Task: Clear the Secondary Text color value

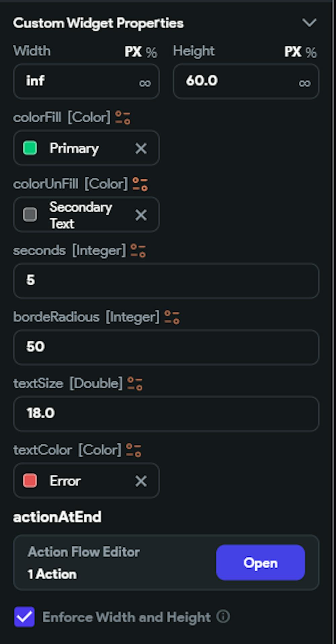Action: [x=141, y=215]
